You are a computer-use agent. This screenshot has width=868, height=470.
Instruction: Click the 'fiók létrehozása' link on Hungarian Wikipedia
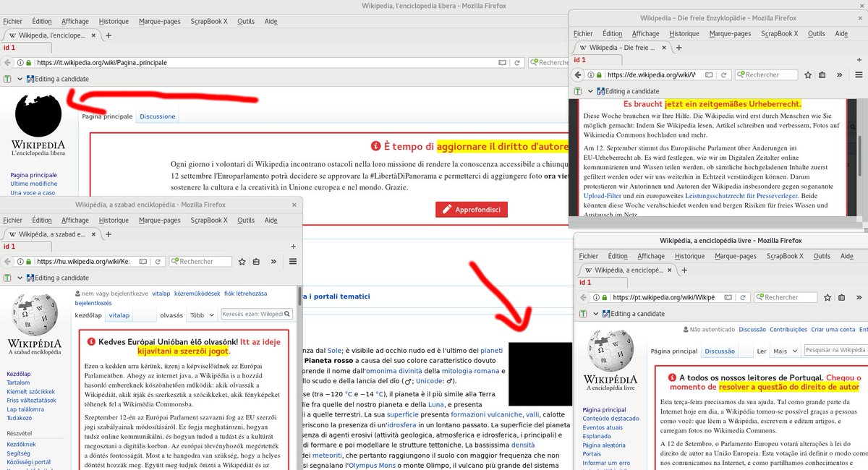coord(245,294)
